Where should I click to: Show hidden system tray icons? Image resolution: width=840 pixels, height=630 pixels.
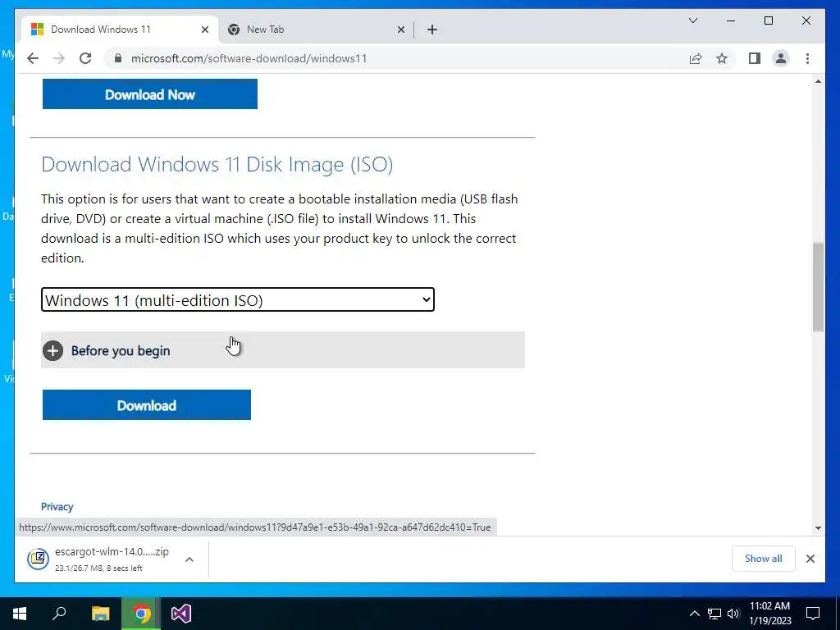694,614
